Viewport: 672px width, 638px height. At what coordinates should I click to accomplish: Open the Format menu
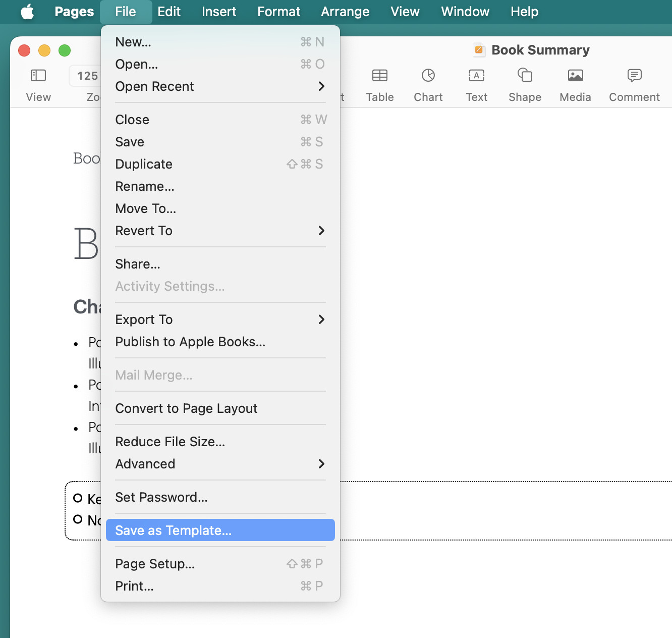coord(278,12)
